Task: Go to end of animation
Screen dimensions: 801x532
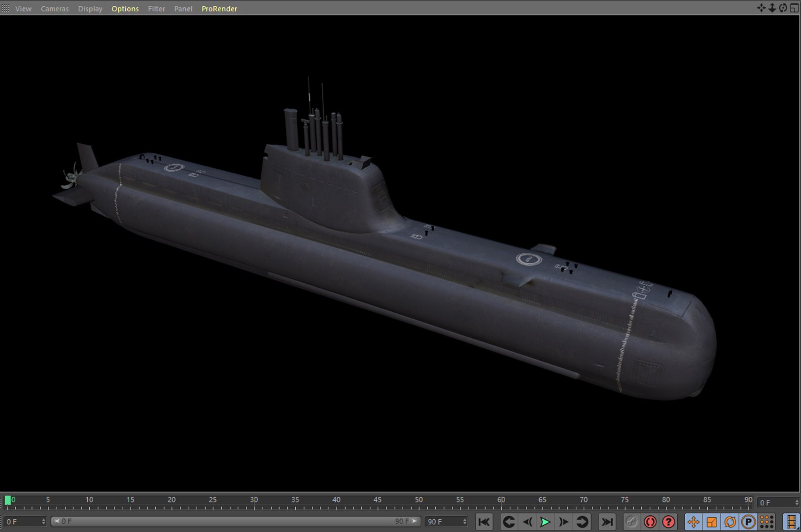Action: click(607, 522)
